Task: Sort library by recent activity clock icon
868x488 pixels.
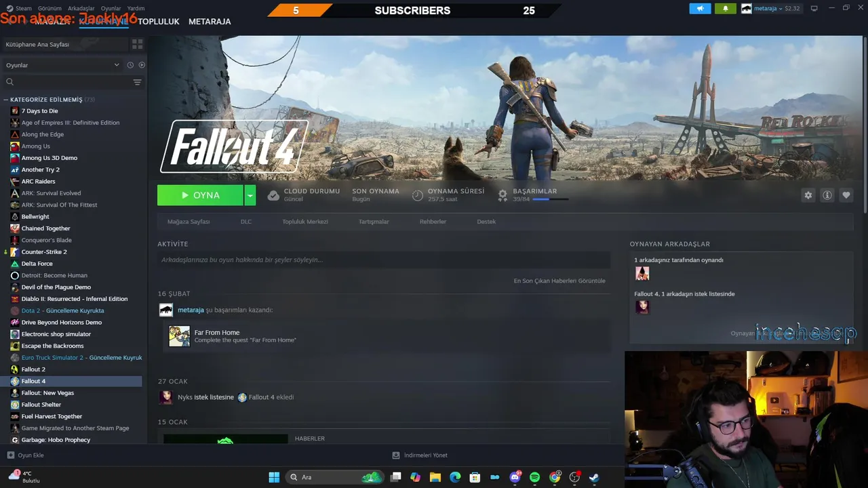Action: (x=130, y=65)
